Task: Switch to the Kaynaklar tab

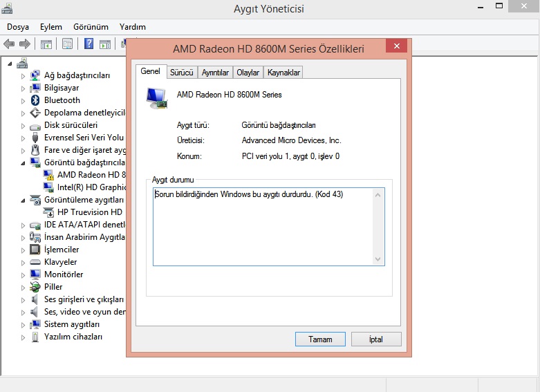Action: (x=283, y=73)
